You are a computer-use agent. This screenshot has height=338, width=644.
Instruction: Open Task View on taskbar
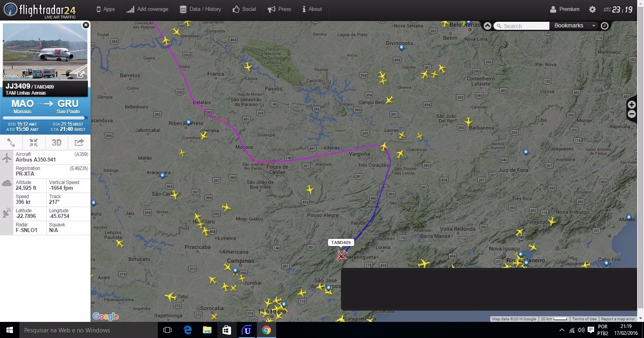pos(167,330)
